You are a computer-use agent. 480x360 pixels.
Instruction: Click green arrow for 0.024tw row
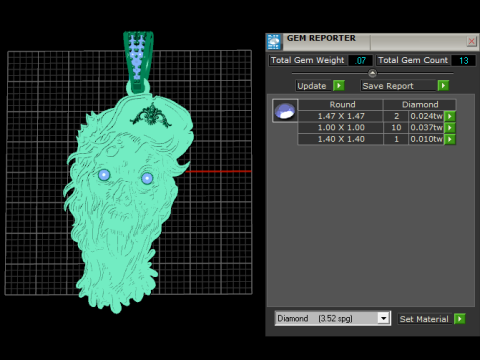coord(450,116)
